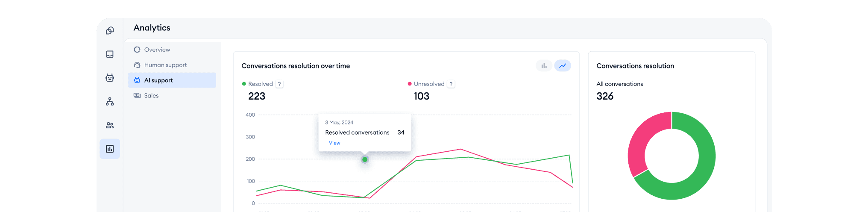Click the 'All conversations' label
Viewport: 868px width, 212px height.
click(619, 84)
